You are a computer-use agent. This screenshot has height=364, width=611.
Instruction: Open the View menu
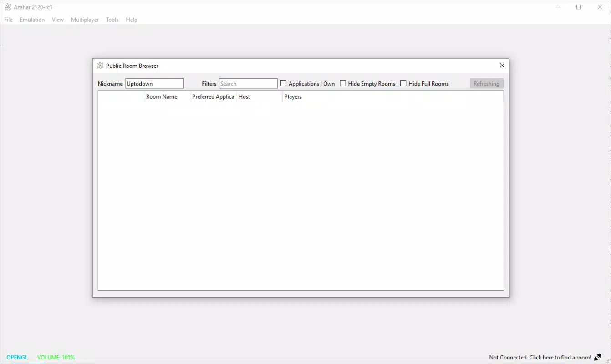[58, 20]
